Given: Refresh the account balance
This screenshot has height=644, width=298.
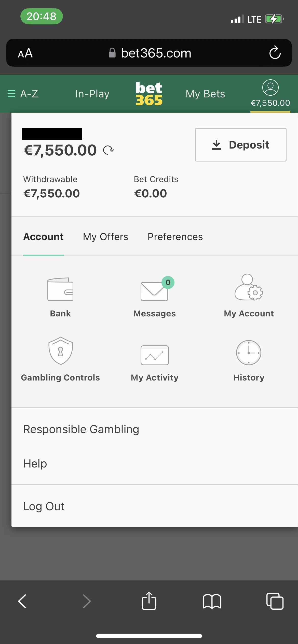Looking at the screenshot, I should (x=109, y=150).
